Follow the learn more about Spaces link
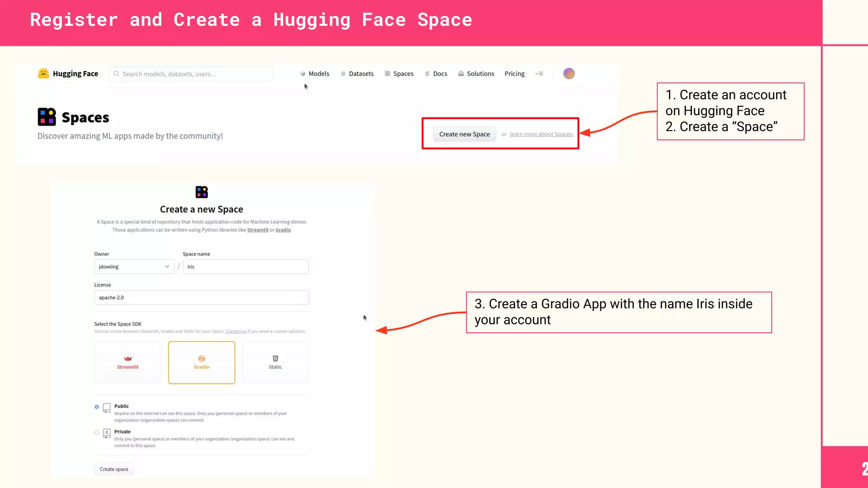 (542, 134)
